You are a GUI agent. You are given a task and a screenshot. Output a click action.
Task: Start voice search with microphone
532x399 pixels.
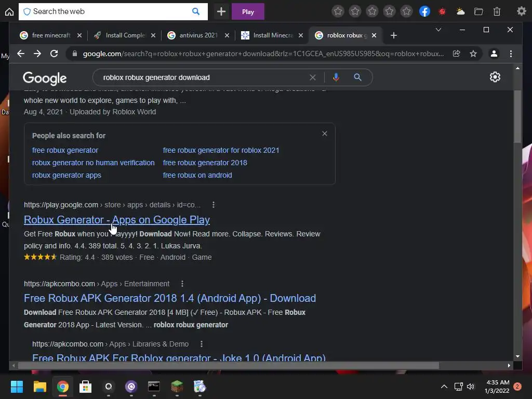336,77
